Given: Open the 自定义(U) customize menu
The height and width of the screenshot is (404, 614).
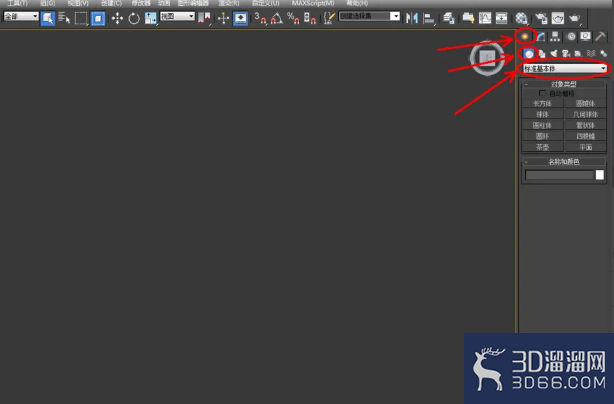Looking at the screenshot, I should (x=265, y=3).
